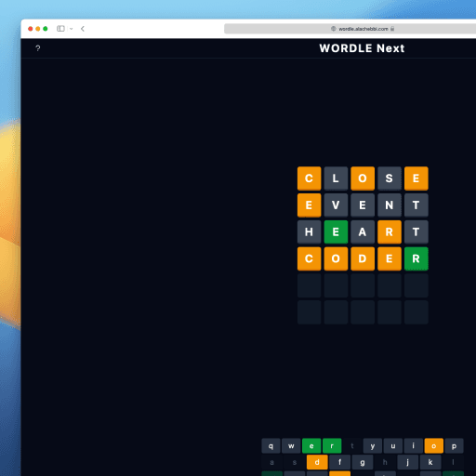Click the lock icon in address bar
The image size is (476, 476).
coord(392,29)
